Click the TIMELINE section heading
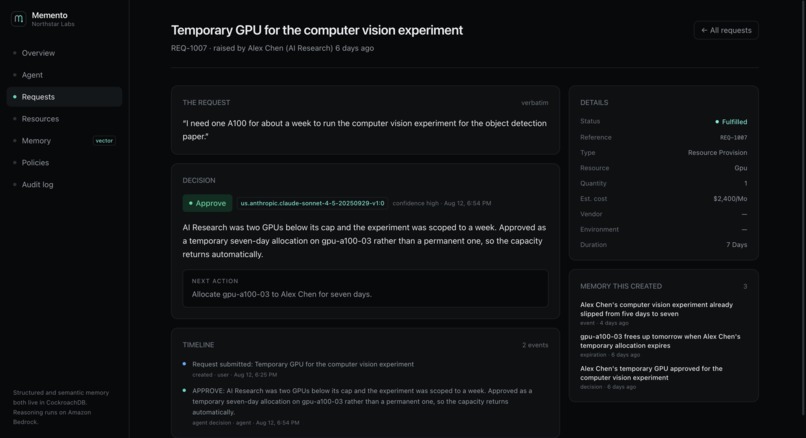806x438 pixels. (198, 345)
